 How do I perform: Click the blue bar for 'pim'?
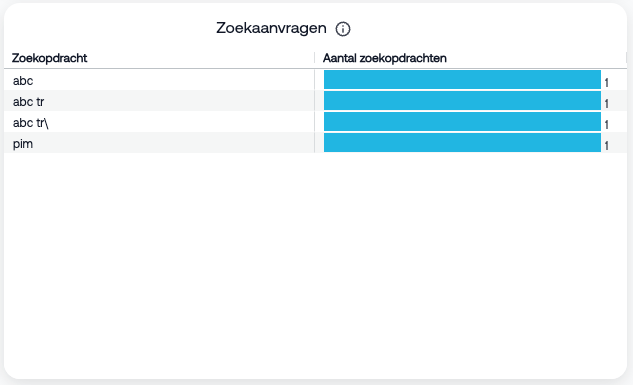pyautogui.click(x=462, y=142)
